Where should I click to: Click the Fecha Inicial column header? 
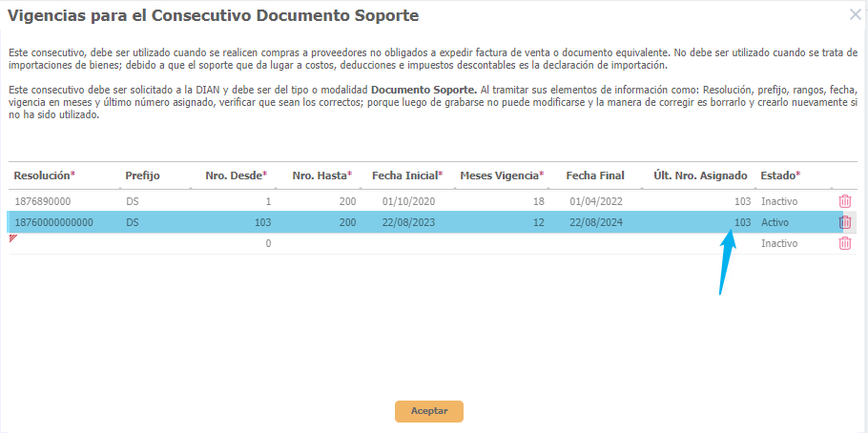pos(407,176)
